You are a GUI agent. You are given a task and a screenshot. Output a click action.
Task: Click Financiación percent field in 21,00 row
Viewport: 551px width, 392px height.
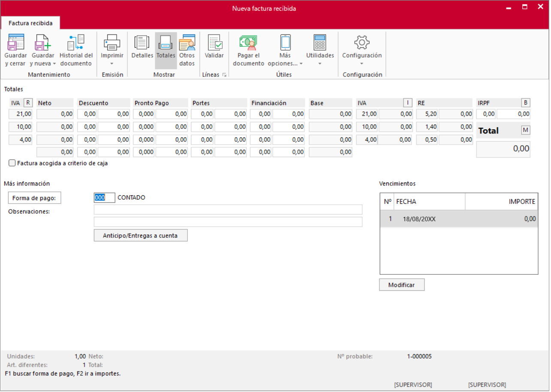[261, 114]
